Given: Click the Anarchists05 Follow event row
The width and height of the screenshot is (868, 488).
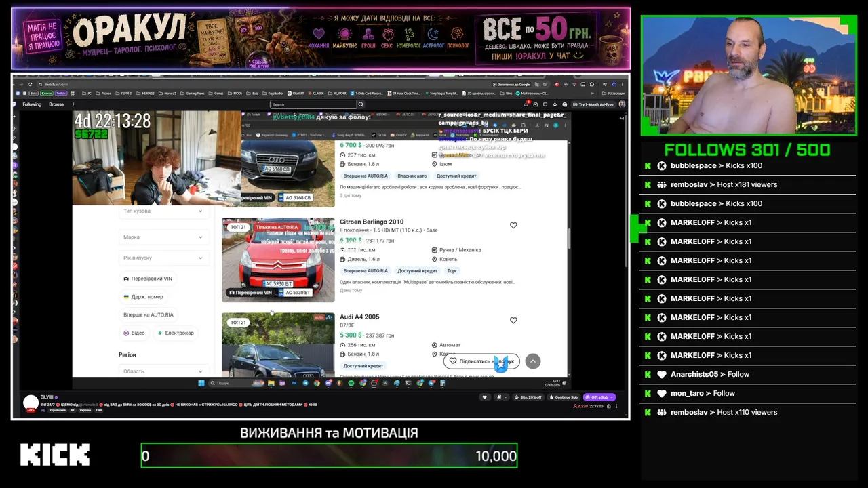Looking at the screenshot, I should point(748,374).
